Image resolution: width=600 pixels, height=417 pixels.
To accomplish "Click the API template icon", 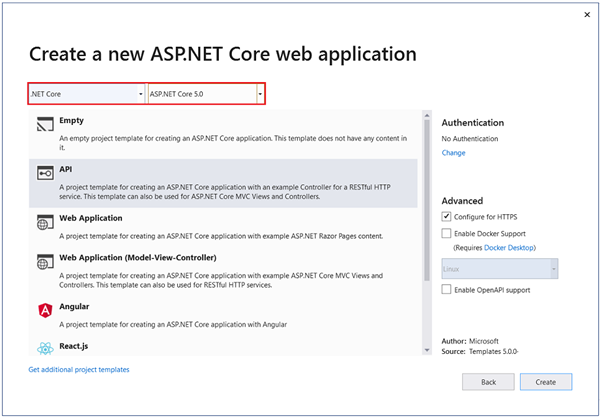I will (44, 174).
